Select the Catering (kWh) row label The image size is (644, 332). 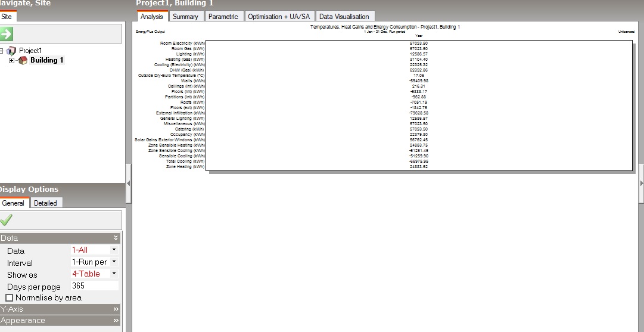tap(190, 129)
